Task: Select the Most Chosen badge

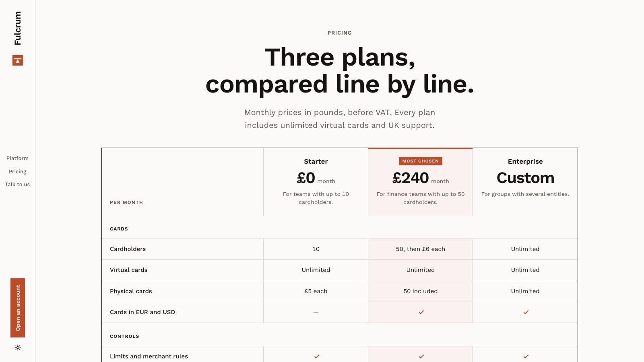Action: pos(421,161)
